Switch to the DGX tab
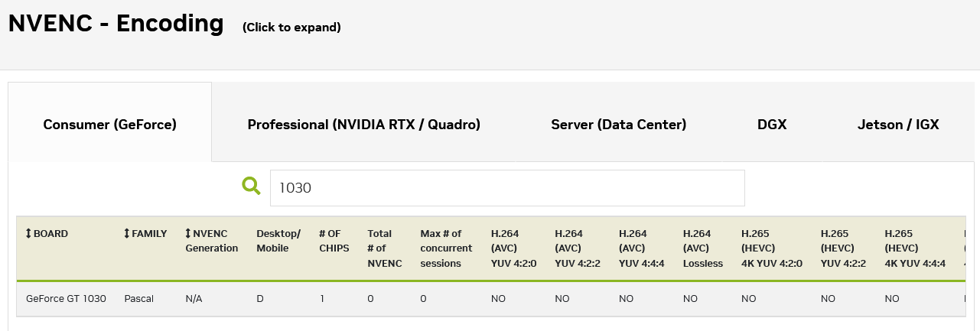Image resolution: width=980 pixels, height=331 pixels. click(x=772, y=125)
